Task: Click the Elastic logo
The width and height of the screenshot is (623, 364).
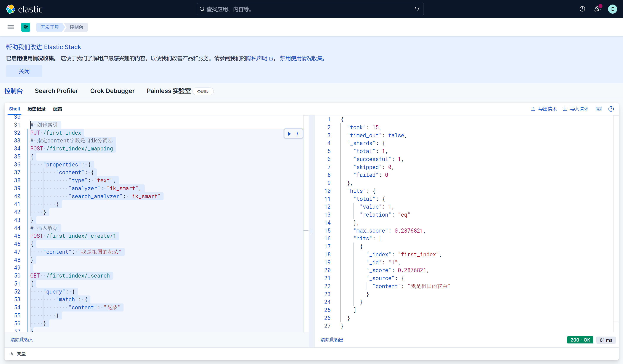Action: point(24,9)
